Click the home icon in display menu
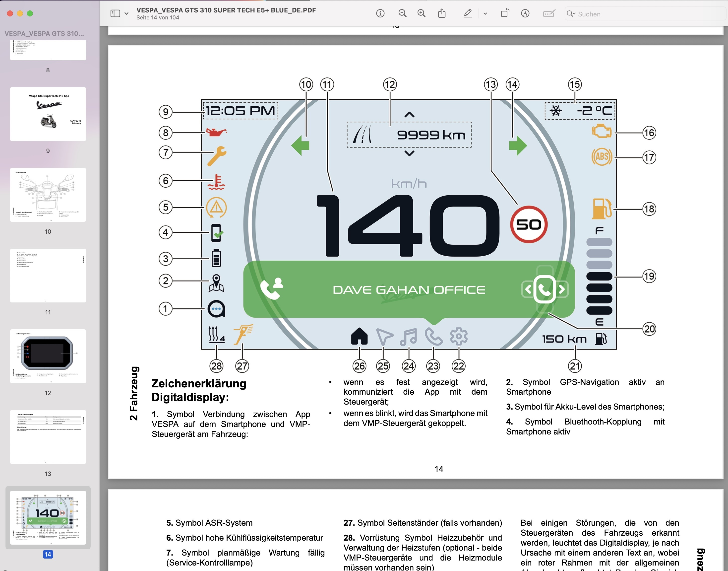Screen dimensions: 728x571 tap(359, 336)
